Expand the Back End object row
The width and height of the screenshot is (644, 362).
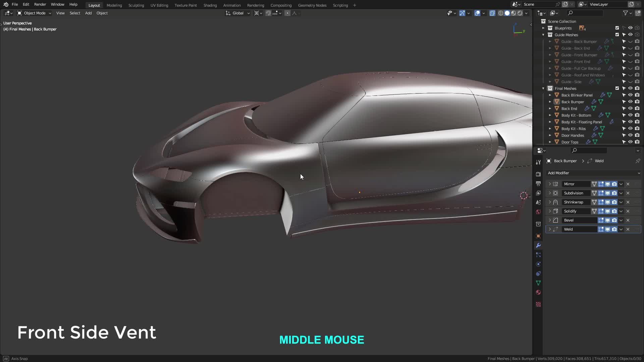[x=550, y=109]
